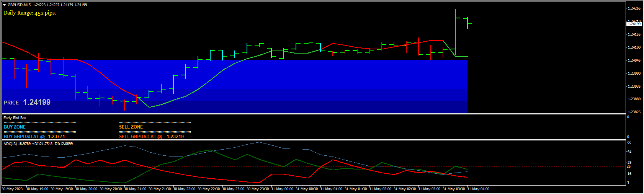Select the ADX(13) indicator values label

pyautogui.click(x=38, y=144)
